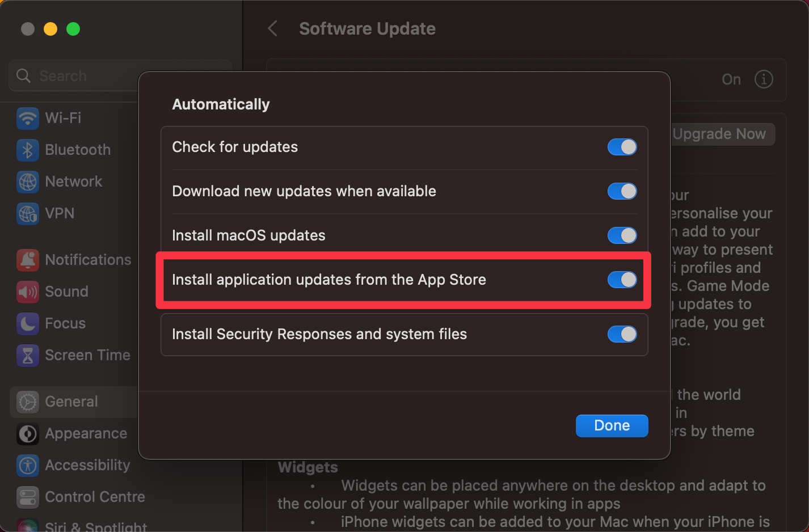Toggle Install macOS updates off
Image resolution: width=809 pixels, height=532 pixels.
pos(622,235)
